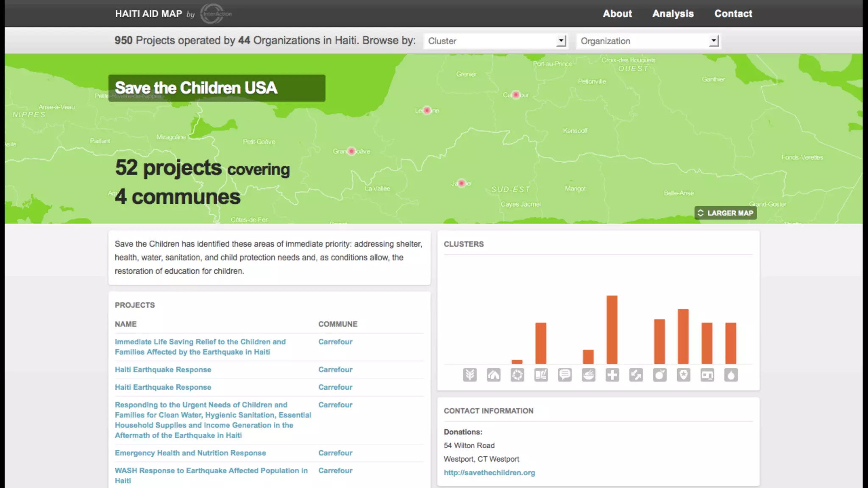Open the Organization dropdown
The image size is (868, 488).
coord(648,41)
